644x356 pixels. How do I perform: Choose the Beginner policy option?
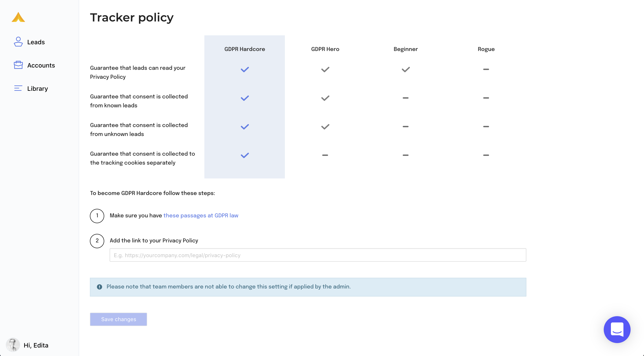pyautogui.click(x=405, y=49)
